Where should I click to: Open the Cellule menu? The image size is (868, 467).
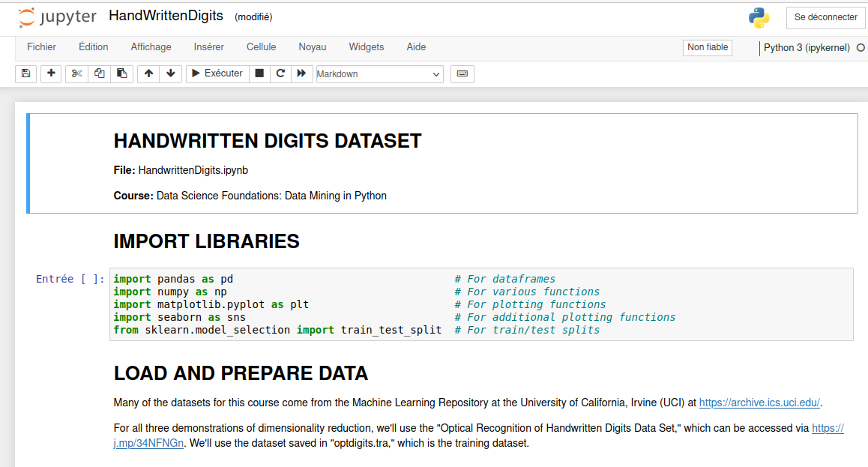click(x=262, y=47)
